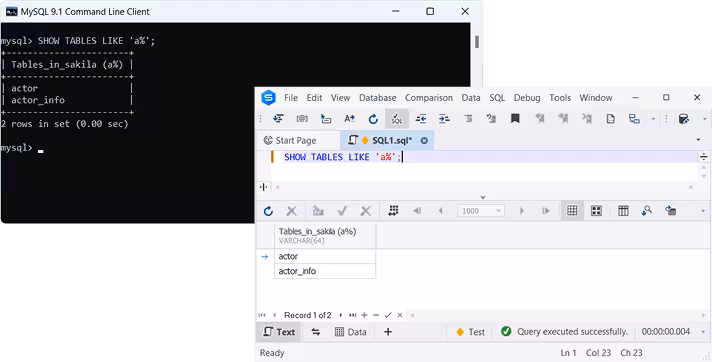Expand the document tabs list arrow
712x362 pixels.
click(698, 140)
